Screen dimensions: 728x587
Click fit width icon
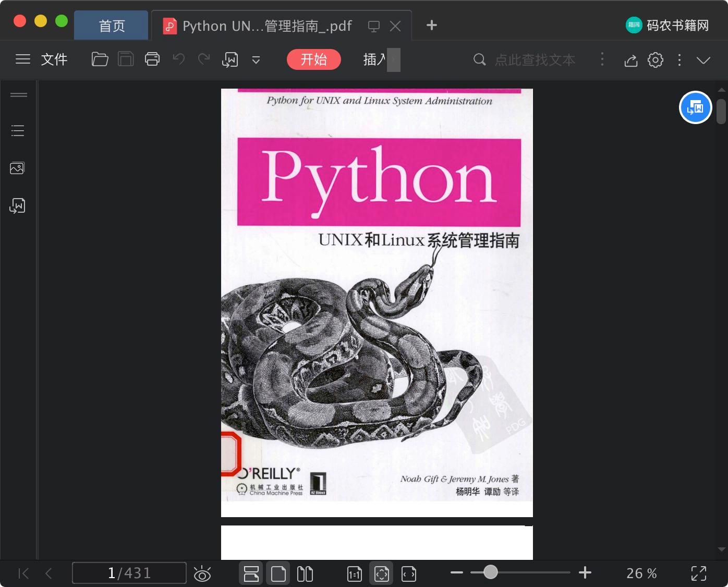pos(409,574)
